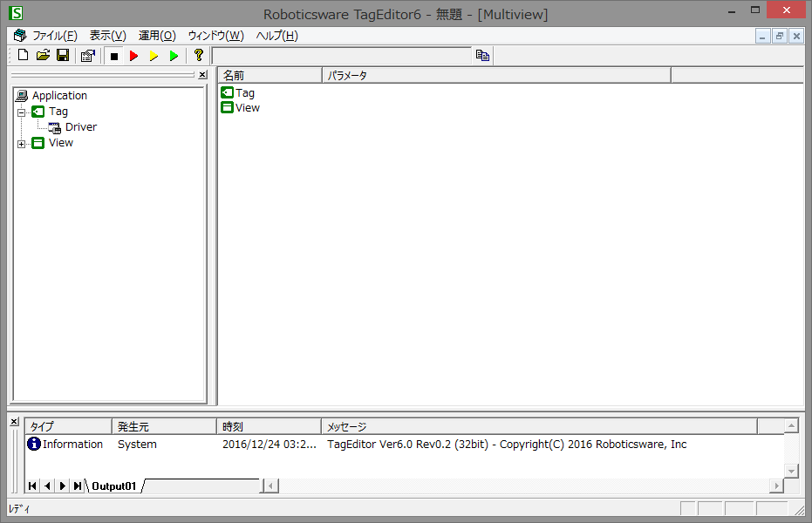The height and width of the screenshot is (523, 812).
Task: Open the 運用(O) menu
Action: (157, 36)
